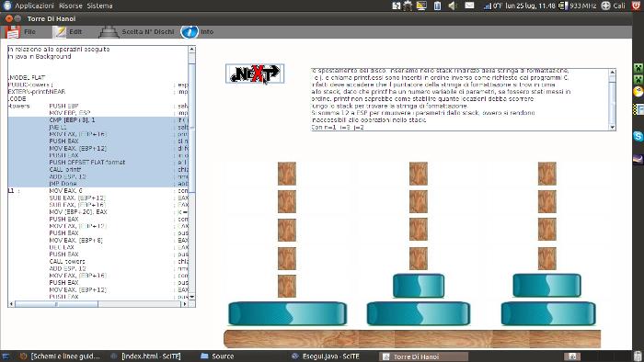
Task: Click the blue Info icon
Action: (190, 31)
